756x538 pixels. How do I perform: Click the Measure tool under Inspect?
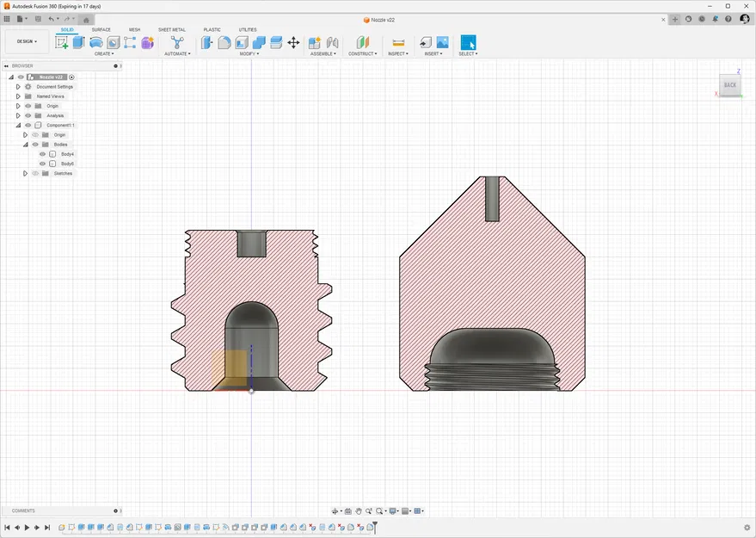(x=398, y=42)
